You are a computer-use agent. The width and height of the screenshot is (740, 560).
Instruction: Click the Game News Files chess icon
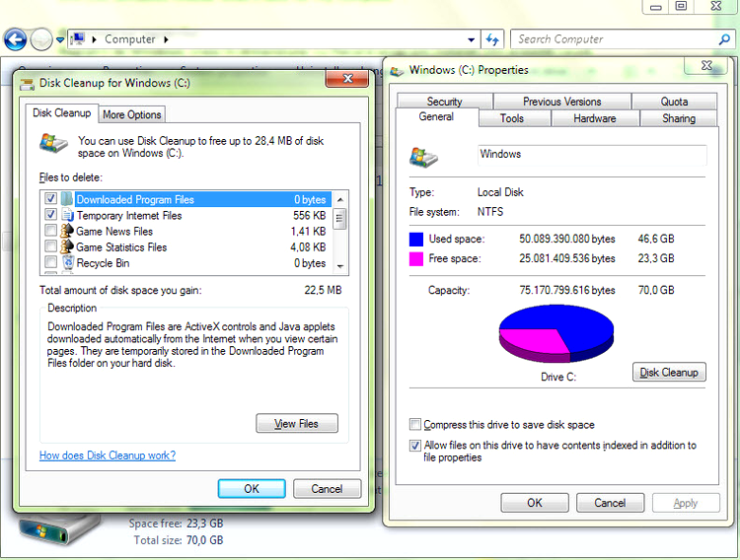pos(67,231)
